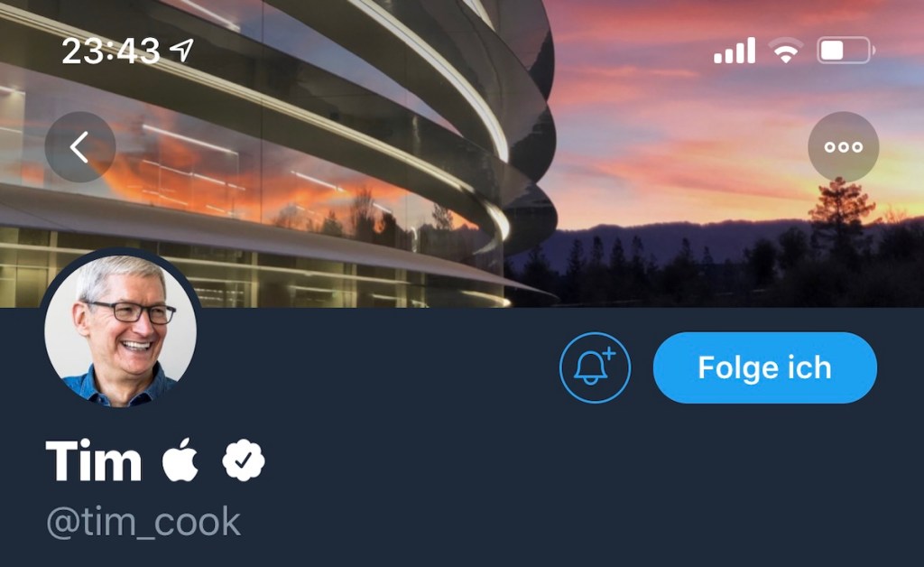Screen dimensions: 924x567
Task: Tap the 'Folge ich' following button
Action: coord(765,367)
